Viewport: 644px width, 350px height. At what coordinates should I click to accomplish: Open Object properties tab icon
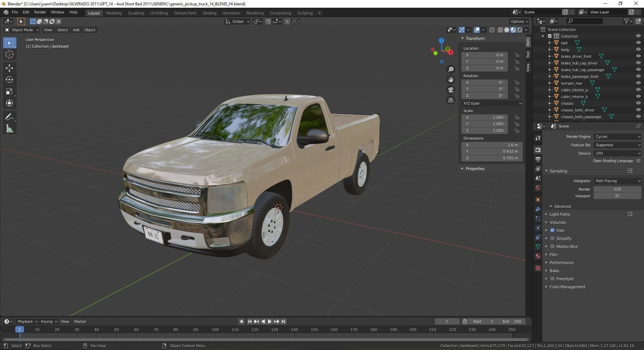pyautogui.click(x=538, y=200)
